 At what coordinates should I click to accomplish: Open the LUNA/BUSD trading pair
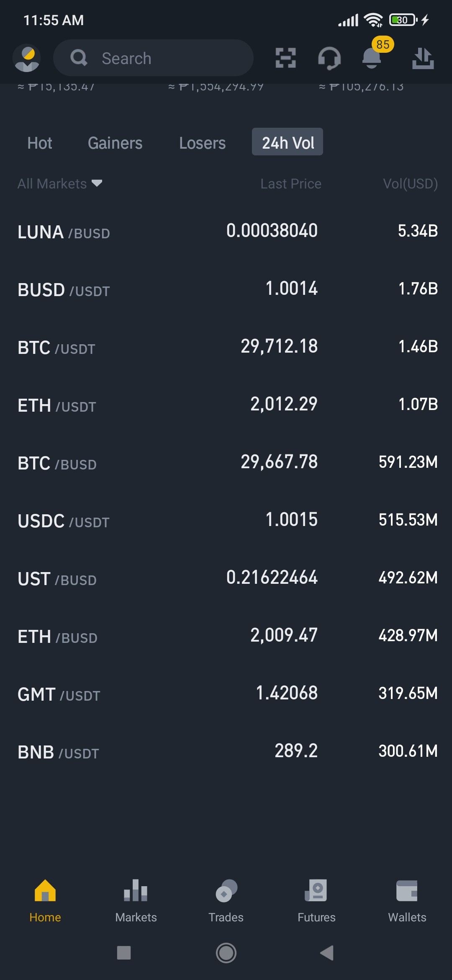click(226, 231)
